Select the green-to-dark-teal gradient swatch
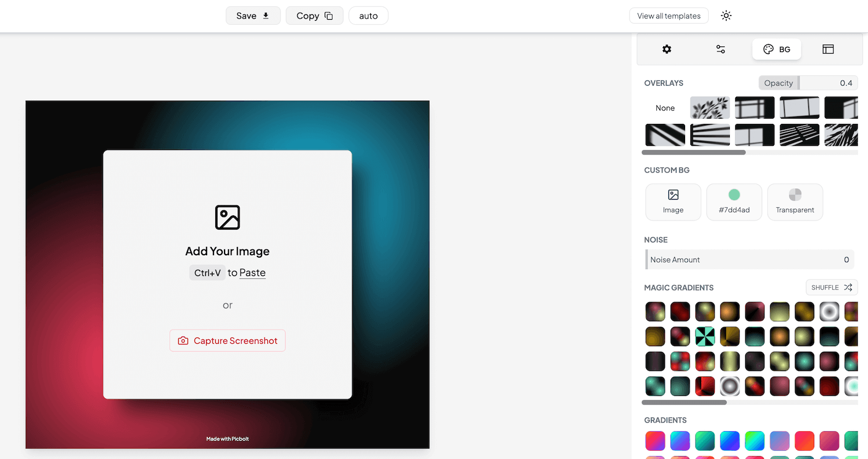The width and height of the screenshot is (868, 459). click(x=705, y=440)
